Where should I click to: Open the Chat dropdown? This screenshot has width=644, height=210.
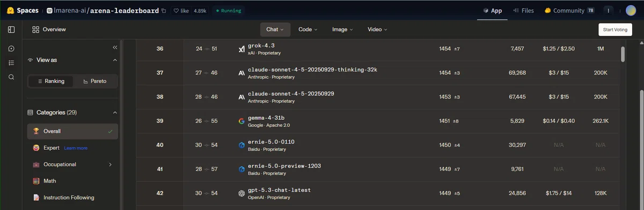(275, 30)
